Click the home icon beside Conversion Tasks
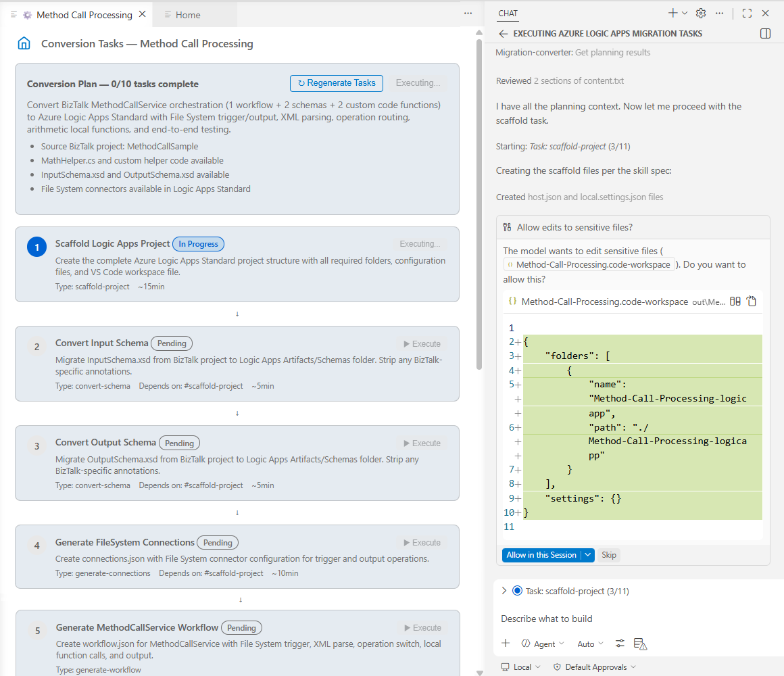The width and height of the screenshot is (784, 676). 24,43
